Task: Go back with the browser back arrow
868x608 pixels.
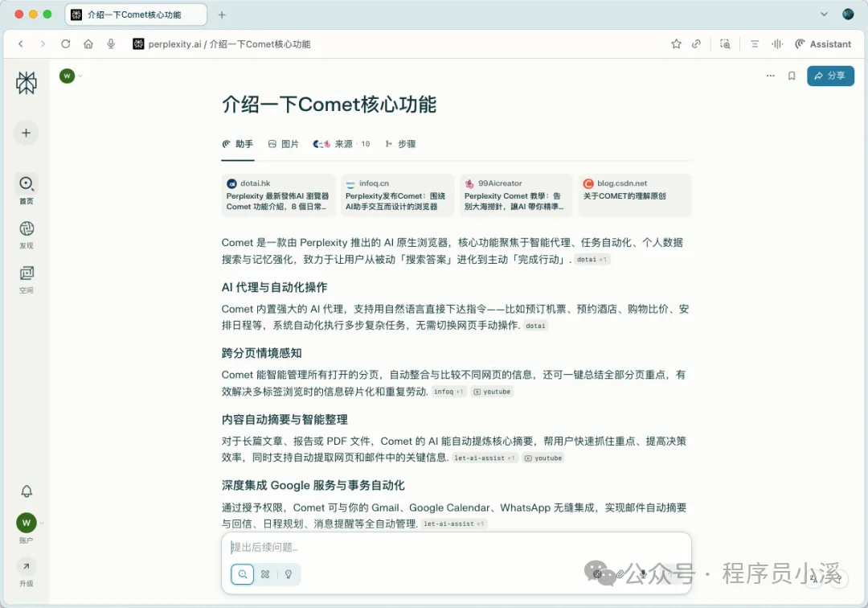Action: point(20,43)
